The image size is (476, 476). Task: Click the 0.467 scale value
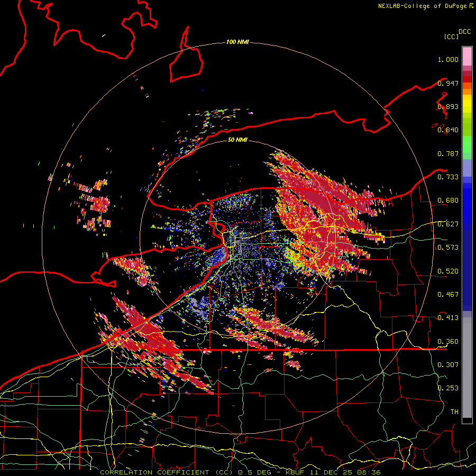click(x=448, y=295)
